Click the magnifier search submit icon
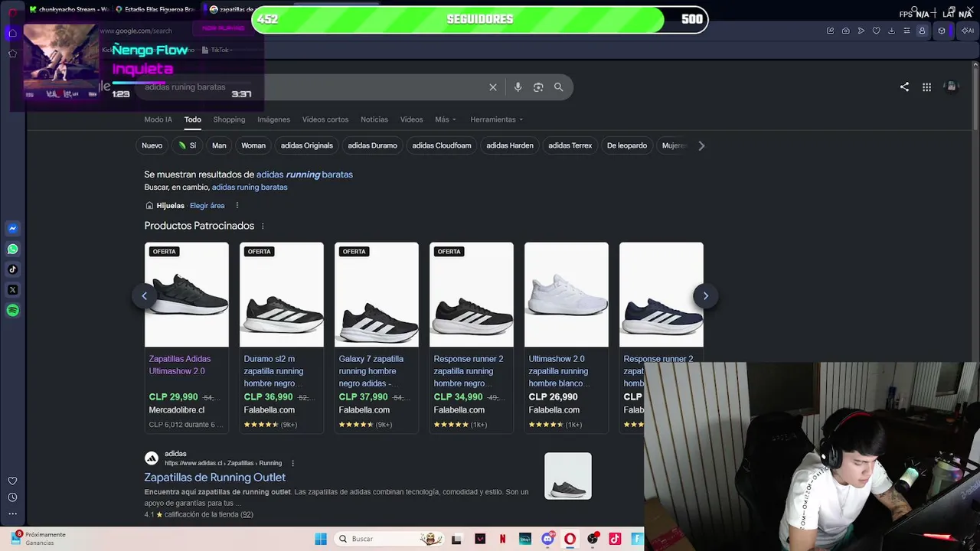Image resolution: width=980 pixels, height=551 pixels. coord(559,87)
